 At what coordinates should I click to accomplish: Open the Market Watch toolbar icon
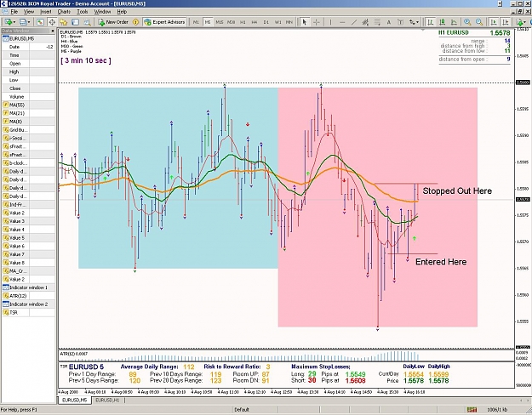[40, 22]
